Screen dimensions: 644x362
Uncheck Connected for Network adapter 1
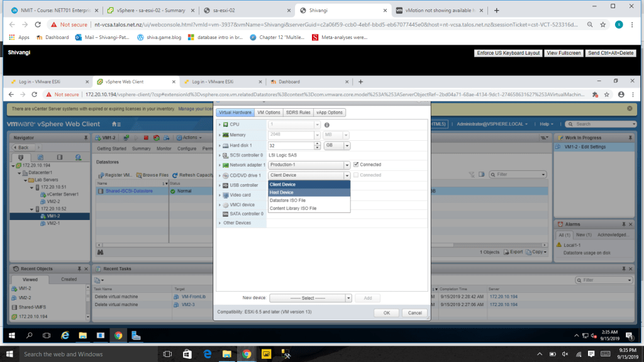(356, 165)
